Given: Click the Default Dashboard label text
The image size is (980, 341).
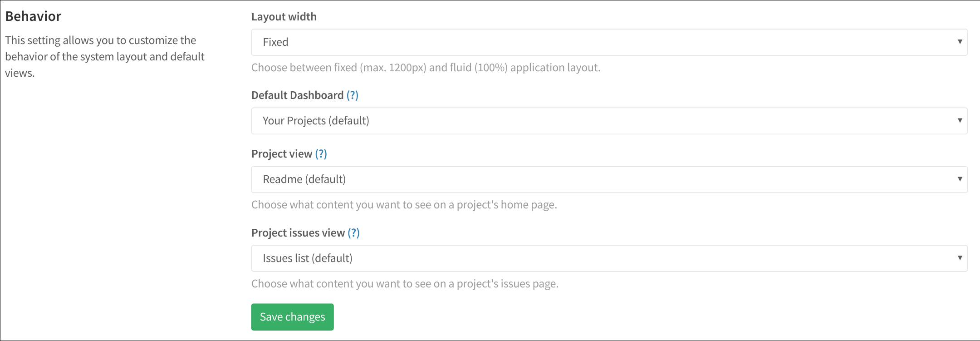Looking at the screenshot, I should pos(297,95).
